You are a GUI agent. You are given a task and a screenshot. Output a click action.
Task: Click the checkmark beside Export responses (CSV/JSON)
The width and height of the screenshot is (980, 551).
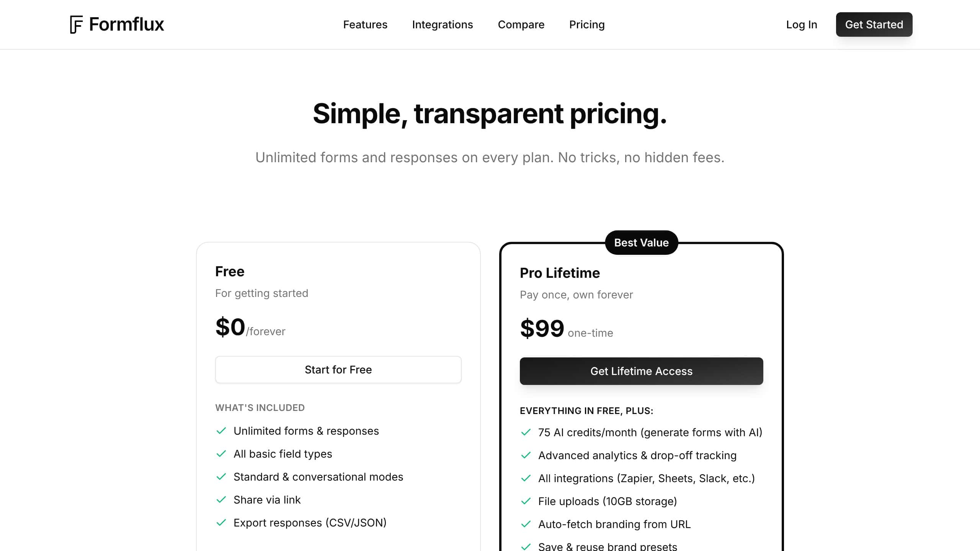[x=221, y=523]
